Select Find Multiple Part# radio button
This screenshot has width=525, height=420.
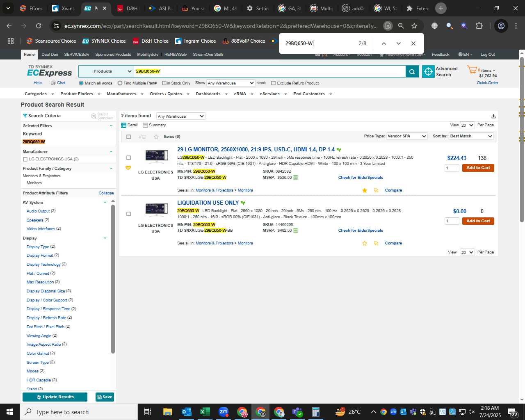[x=120, y=83]
